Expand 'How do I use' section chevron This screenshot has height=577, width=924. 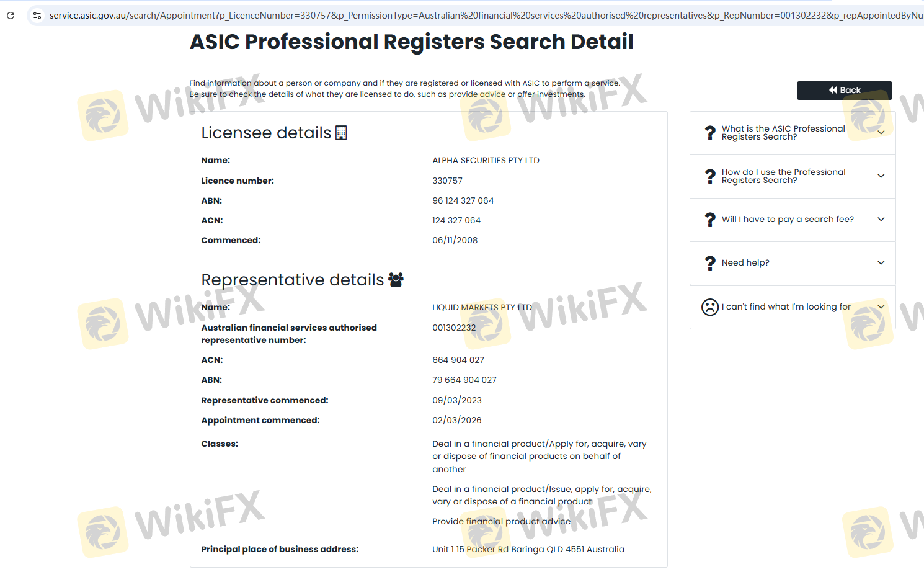point(881,176)
